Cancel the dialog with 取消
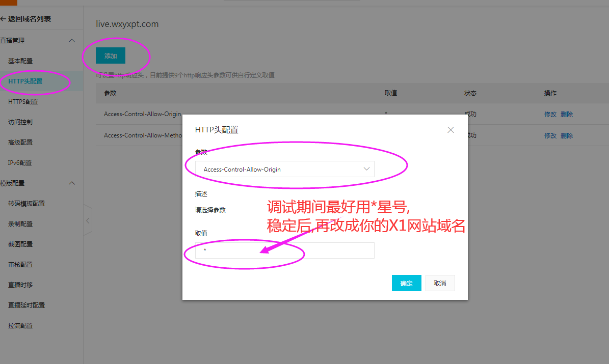609x364 pixels. tap(440, 283)
